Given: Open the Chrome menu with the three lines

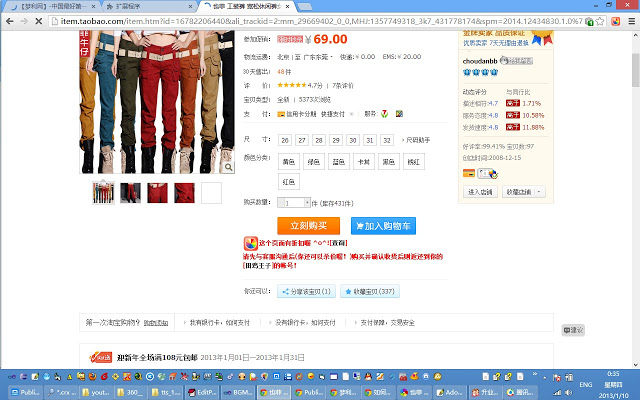Looking at the screenshot, I should (631, 21).
